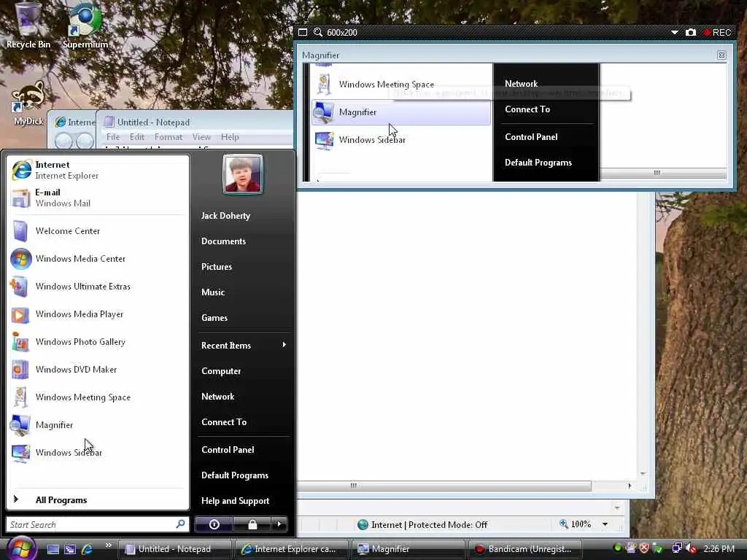747x560 pixels.
Task: Select the MyDick desktop shortcut
Action: [x=28, y=104]
